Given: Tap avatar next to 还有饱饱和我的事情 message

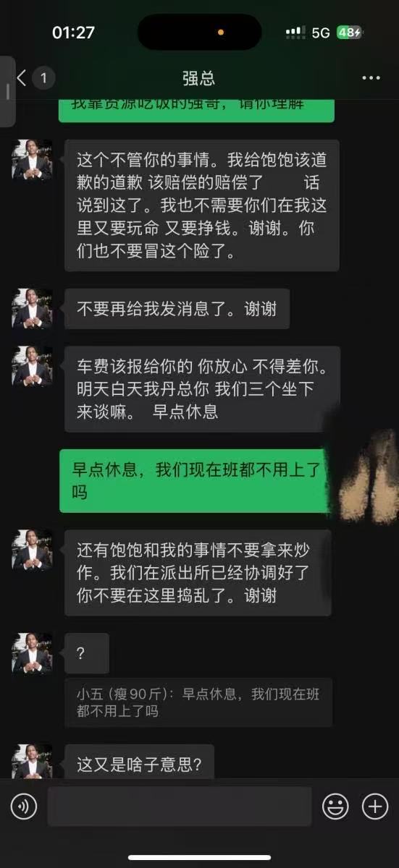Looking at the screenshot, I should coord(32,550).
